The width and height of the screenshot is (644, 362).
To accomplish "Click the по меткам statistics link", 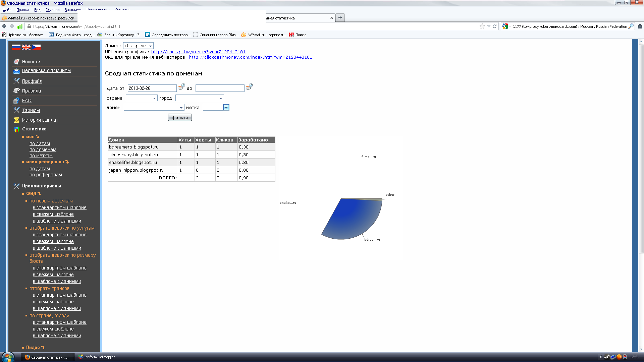I will click(x=41, y=156).
